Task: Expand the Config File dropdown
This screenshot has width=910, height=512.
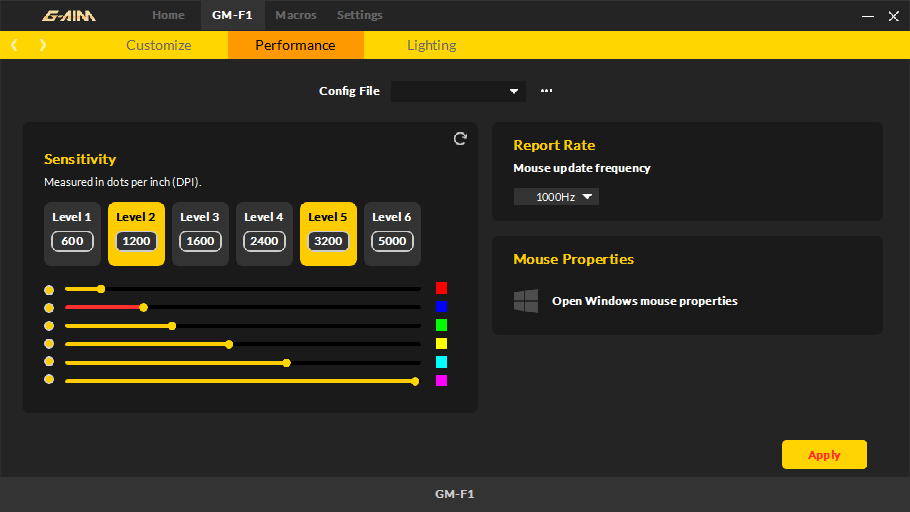Action: (458, 91)
